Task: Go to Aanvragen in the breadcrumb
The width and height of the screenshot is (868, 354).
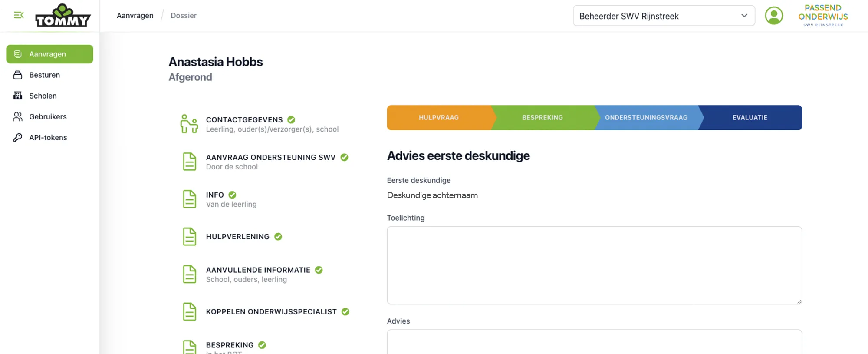Action: pyautogui.click(x=135, y=16)
